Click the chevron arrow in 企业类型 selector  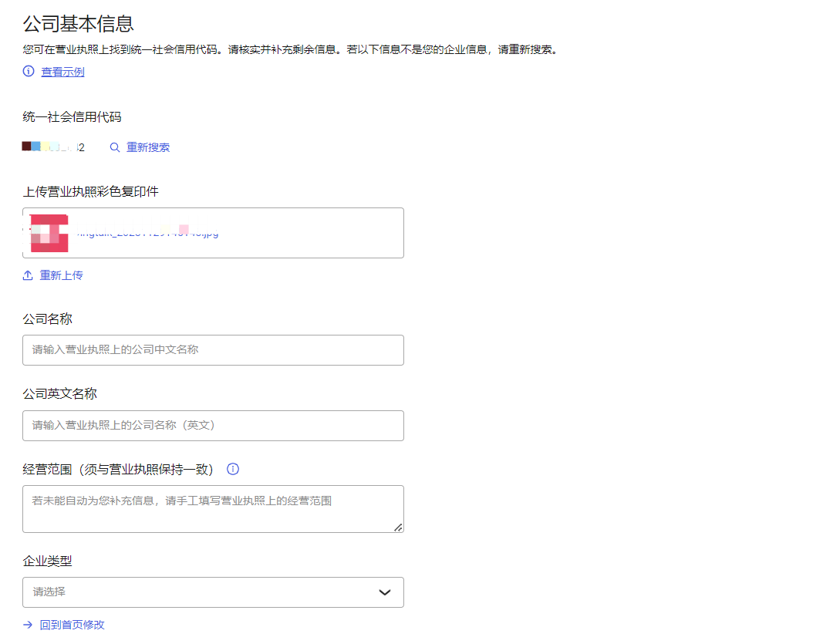click(385, 592)
